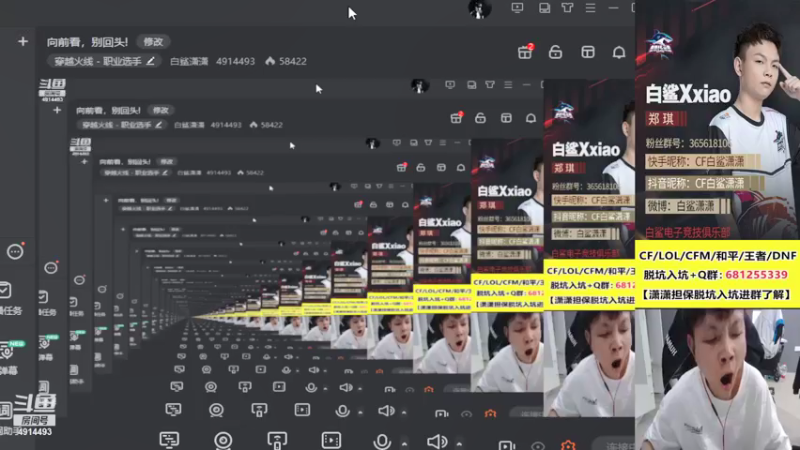Add webcam source in outermost bottom toolbar
Viewport: 800px width, 450px height.
[x=223, y=440]
